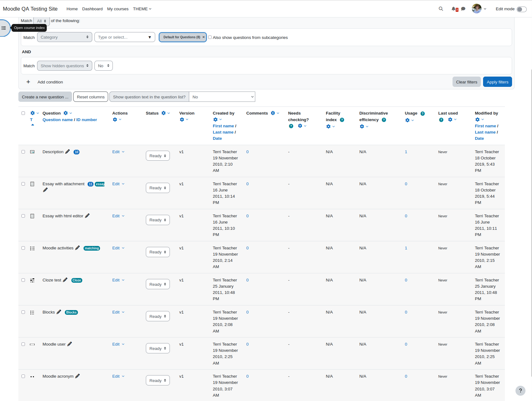Click Clear filters button
This screenshot has width=532, height=401.
tap(467, 82)
